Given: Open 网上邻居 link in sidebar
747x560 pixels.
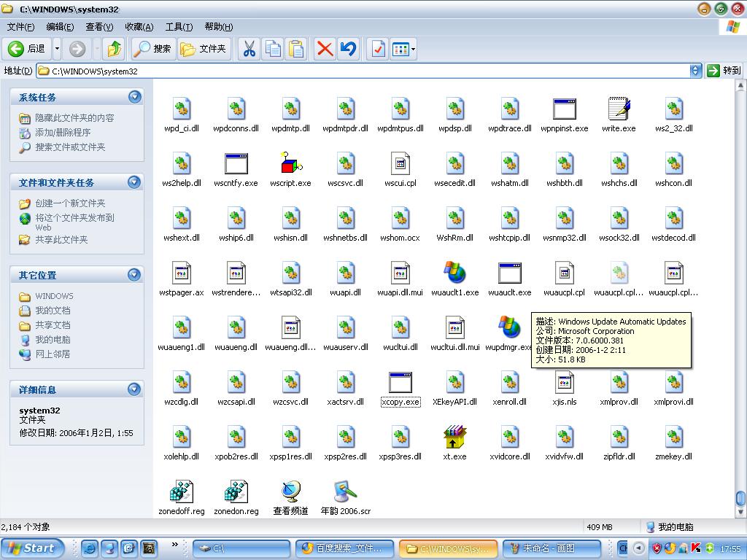Looking at the screenshot, I should (53, 354).
